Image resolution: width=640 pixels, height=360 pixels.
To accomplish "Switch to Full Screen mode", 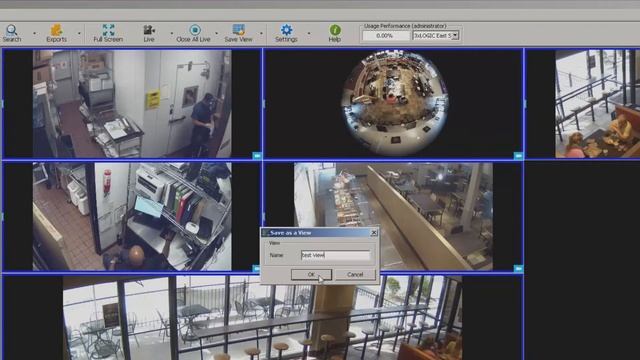I will click(108, 33).
